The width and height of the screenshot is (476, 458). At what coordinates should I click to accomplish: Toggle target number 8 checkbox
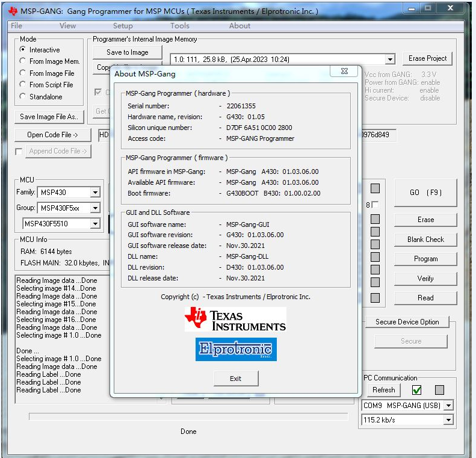[376, 205]
